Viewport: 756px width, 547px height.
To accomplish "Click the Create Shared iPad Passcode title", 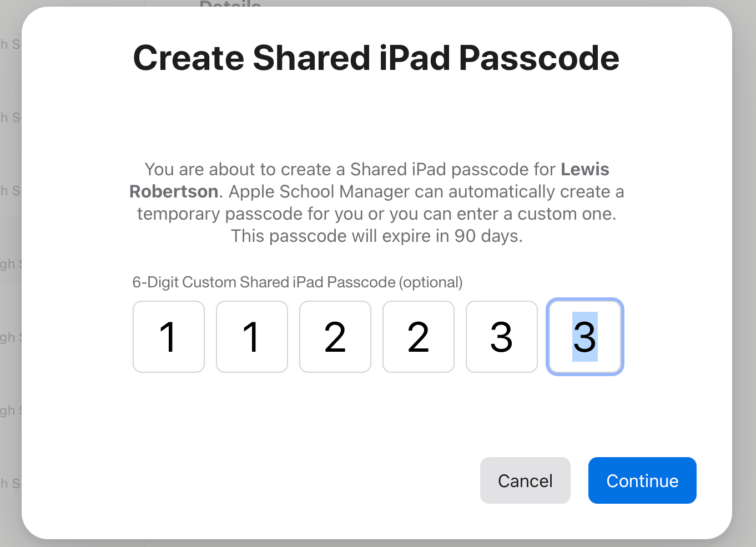I will 376,57.
